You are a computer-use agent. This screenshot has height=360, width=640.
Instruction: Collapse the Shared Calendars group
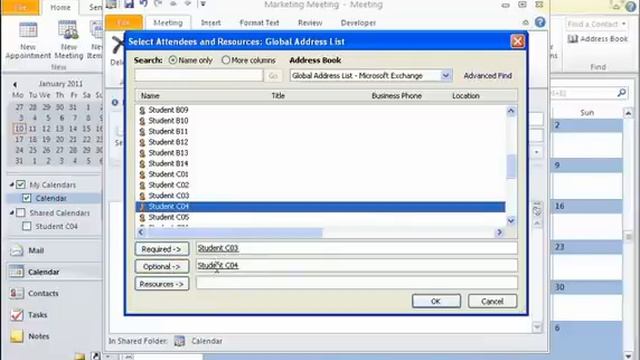click(12, 213)
